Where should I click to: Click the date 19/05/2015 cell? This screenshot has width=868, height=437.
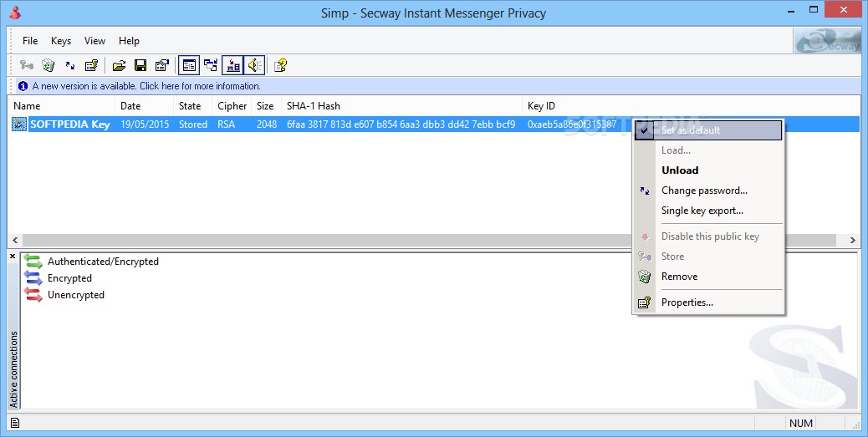pyautogui.click(x=145, y=124)
